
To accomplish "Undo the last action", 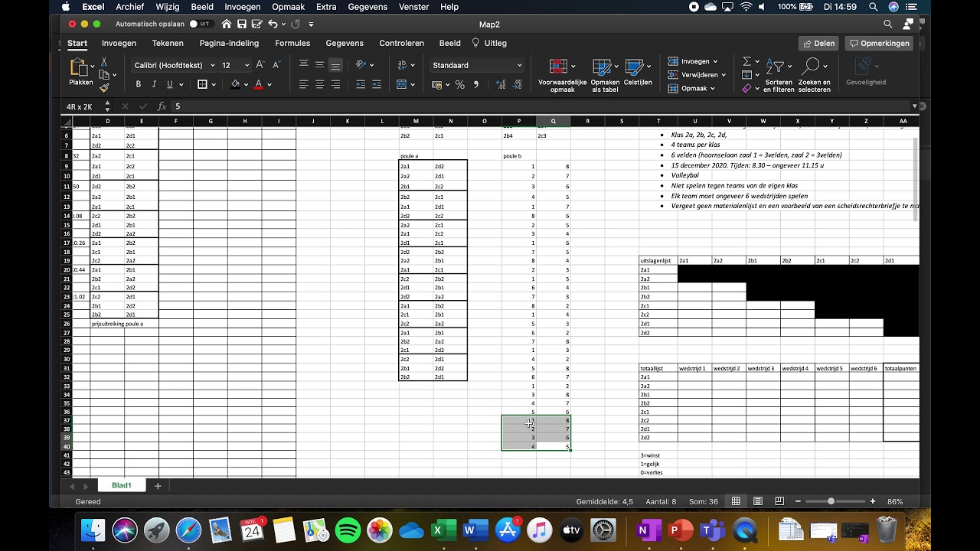I will tap(273, 24).
